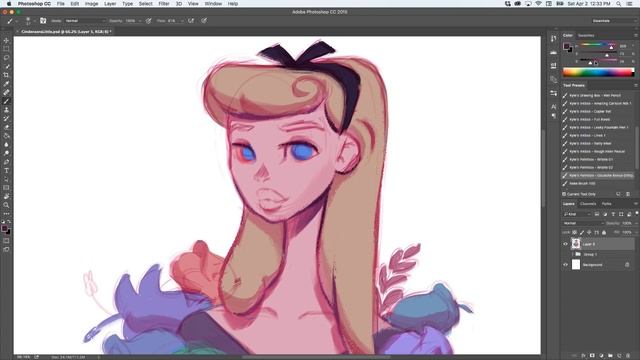Select the Gradient tool
The image size is (640, 360).
click(x=6, y=136)
